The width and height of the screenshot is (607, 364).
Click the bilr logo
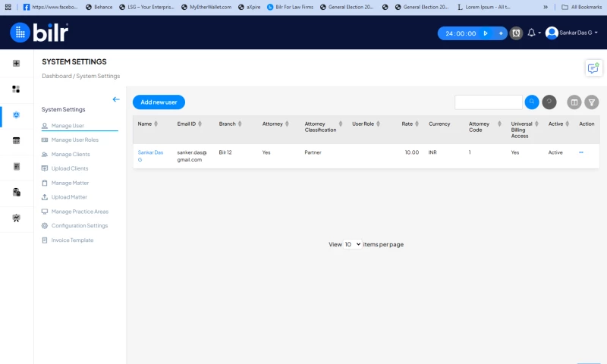click(39, 33)
